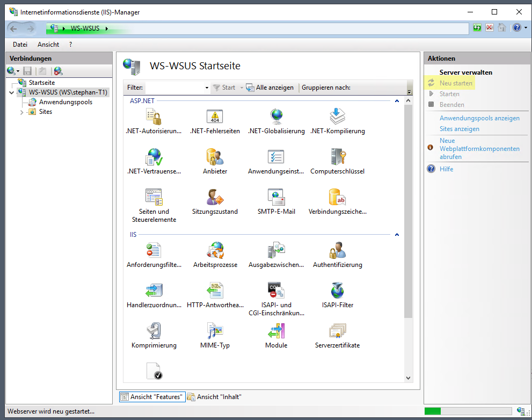Open the Verbindungszeichenfolgen icon
532x420 pixels.
(x=337, y=197)
